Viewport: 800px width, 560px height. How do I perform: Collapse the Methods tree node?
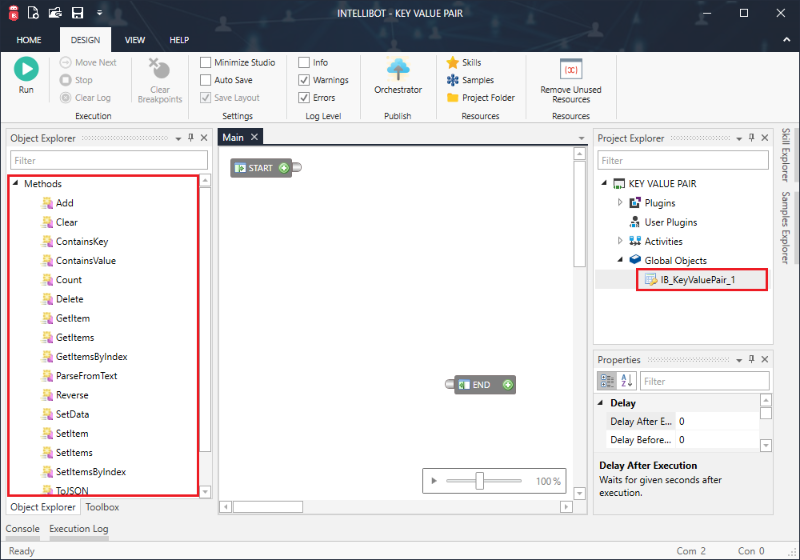pos(16,184)
